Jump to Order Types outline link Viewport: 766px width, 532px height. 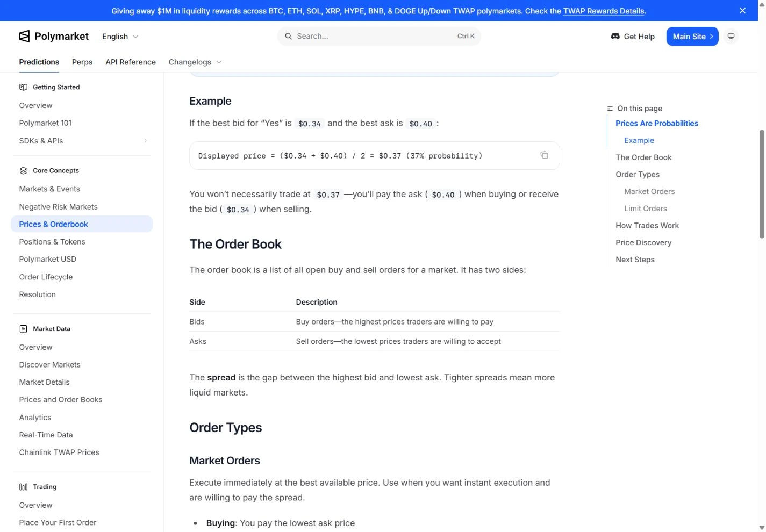(638, 175)
